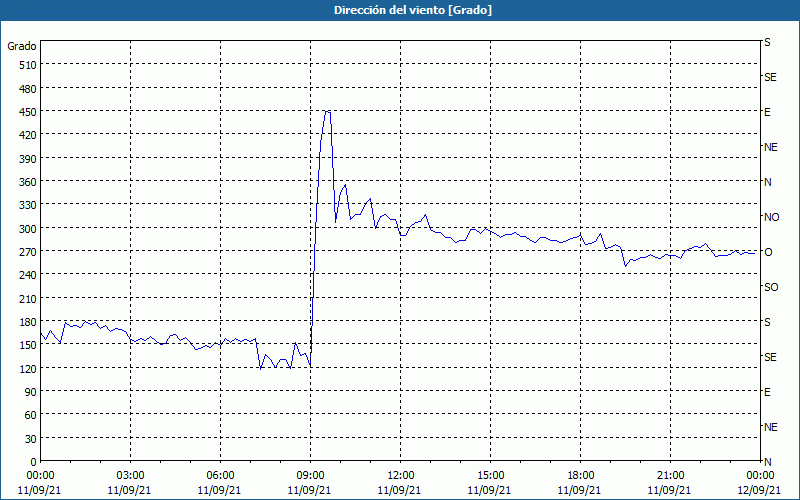
Task: Click the 240 tick label
Action: pyautogui.click(x=28, y=275)
